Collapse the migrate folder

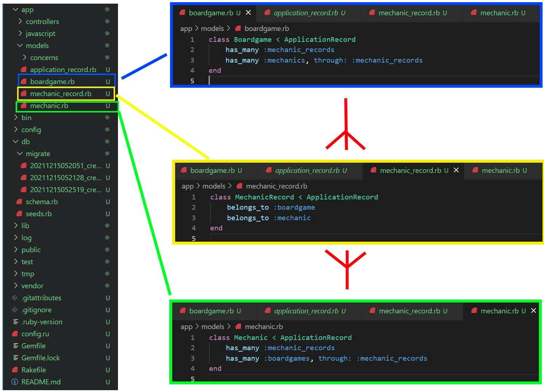click(x=20, y=154)
